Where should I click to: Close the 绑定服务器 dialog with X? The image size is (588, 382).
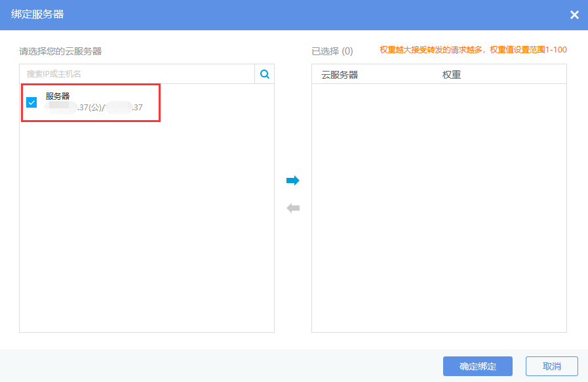click(574, 14)
